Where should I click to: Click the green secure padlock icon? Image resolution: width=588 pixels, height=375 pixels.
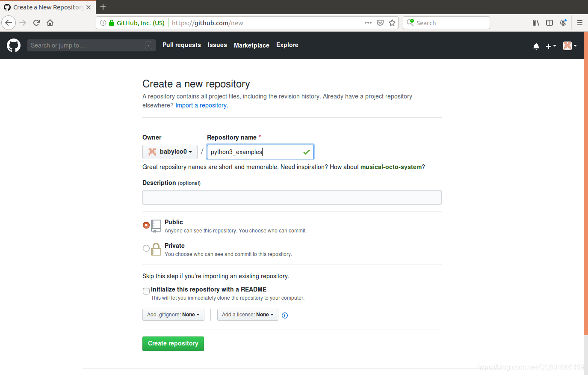coord(112,23)
